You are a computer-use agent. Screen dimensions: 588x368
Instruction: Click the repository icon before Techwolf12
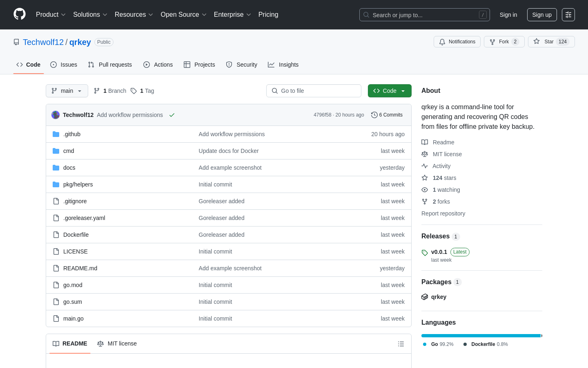pyautogui.click(x=16, y=42)
